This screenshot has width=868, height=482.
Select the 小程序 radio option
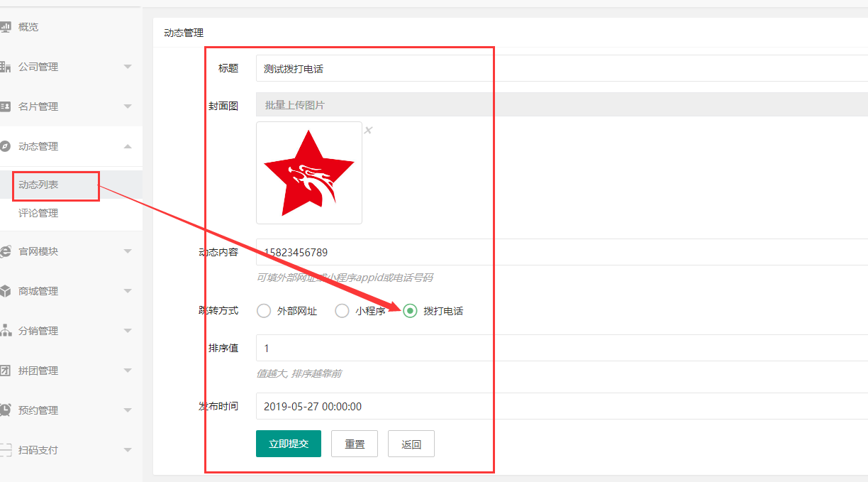coord(342,311)
